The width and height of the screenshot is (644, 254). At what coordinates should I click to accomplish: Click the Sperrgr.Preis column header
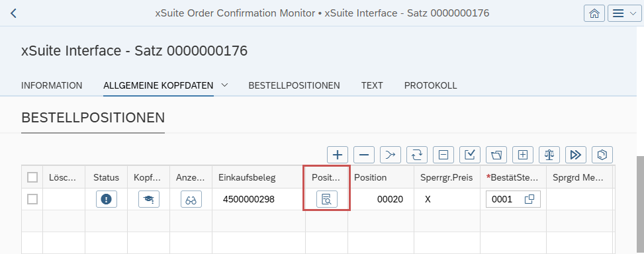(447, 177)
